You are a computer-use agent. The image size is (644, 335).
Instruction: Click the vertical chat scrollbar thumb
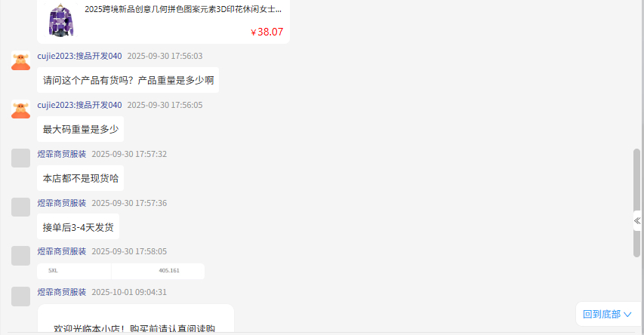636,203
